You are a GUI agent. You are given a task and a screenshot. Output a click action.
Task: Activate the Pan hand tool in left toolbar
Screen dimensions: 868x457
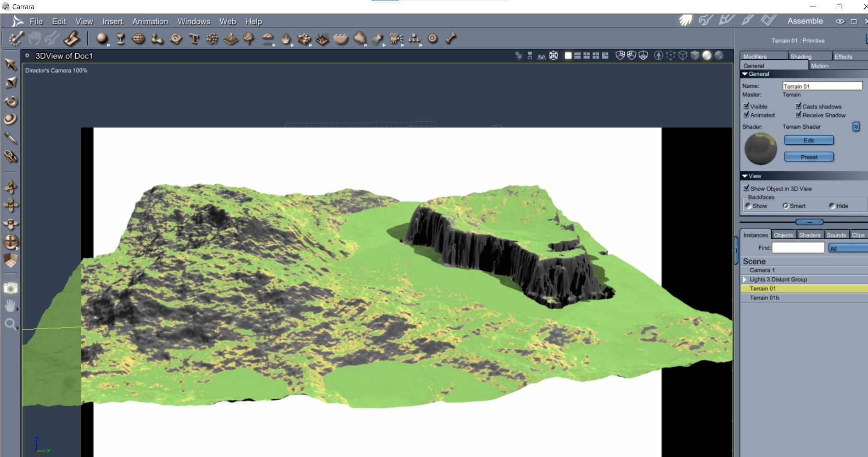(10, 306)
